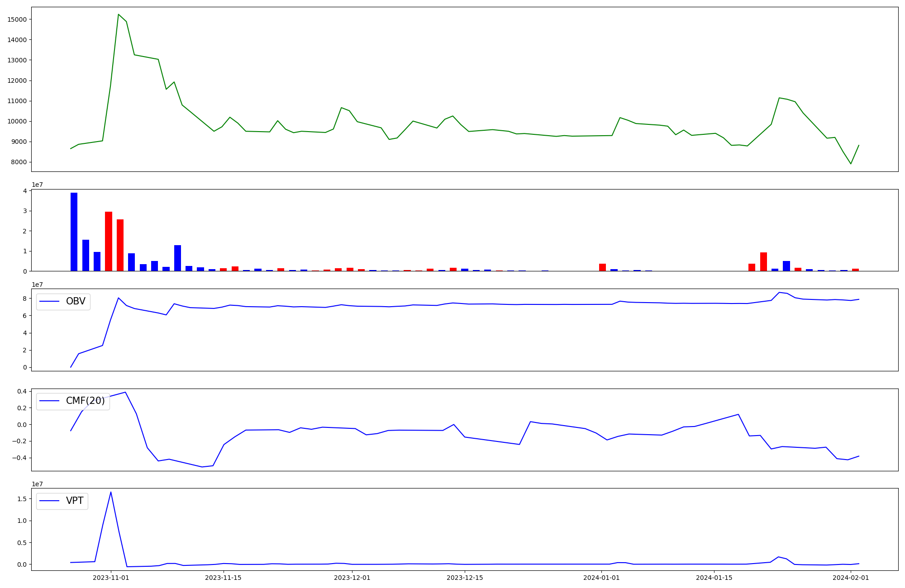Click the blue line sample in OBV legend

coord(49,301)
